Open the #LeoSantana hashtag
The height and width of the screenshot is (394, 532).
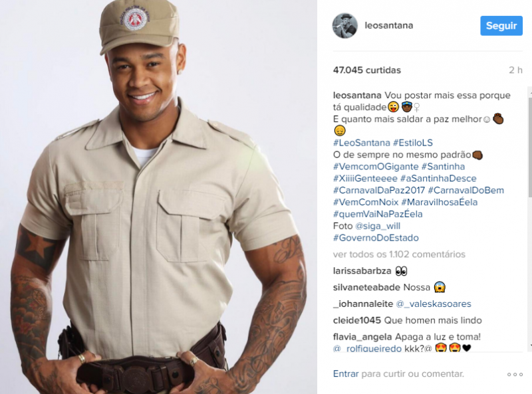pos(361,143)
